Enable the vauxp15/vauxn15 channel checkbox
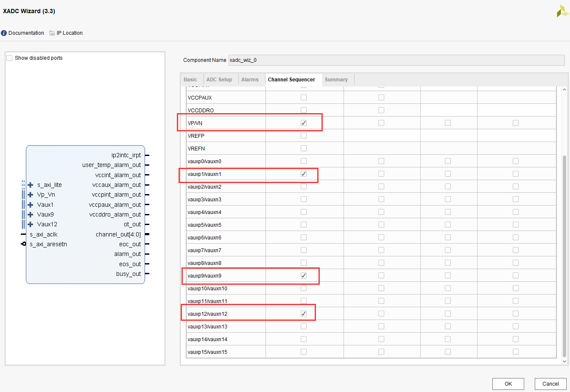This screenshot has height=392, width=570. click(x=304, y=352)
